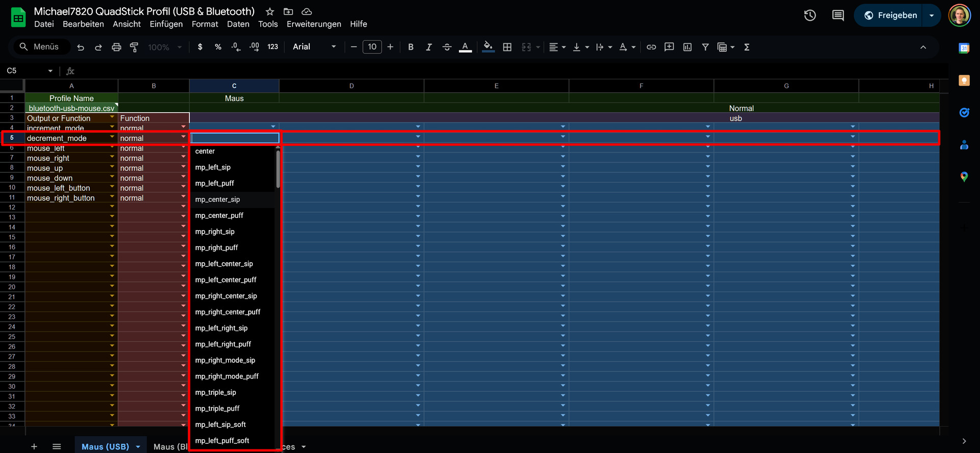Click the font size input field
Screen dimensions: 980x453
click(x=372, y=47)
